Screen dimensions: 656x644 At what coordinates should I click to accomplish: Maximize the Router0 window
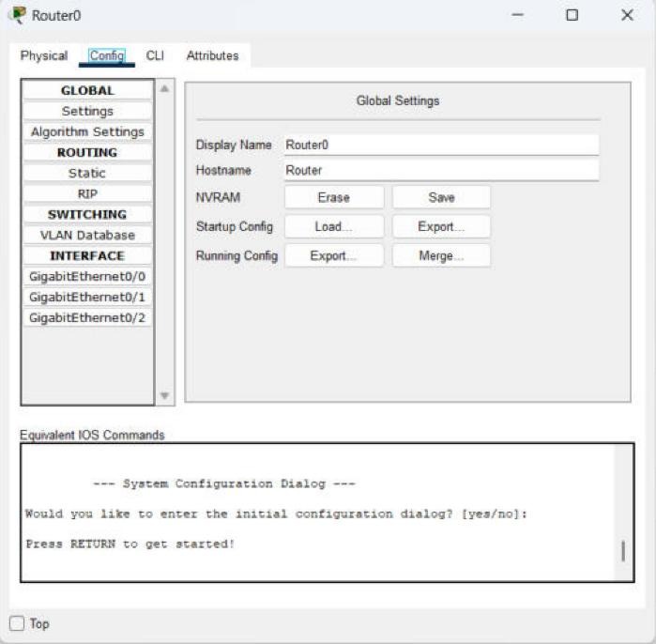[x=572, y=15]
